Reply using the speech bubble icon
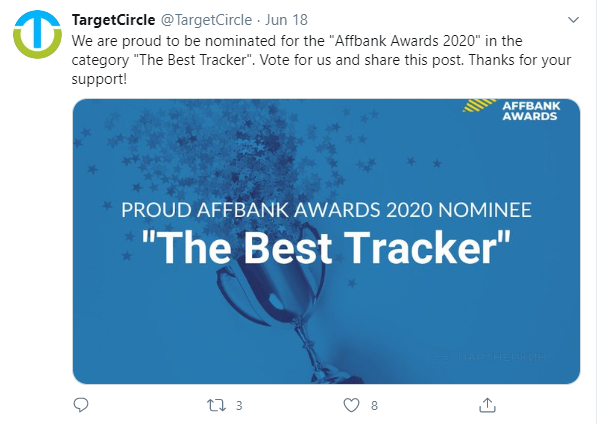 click(81, 405)
